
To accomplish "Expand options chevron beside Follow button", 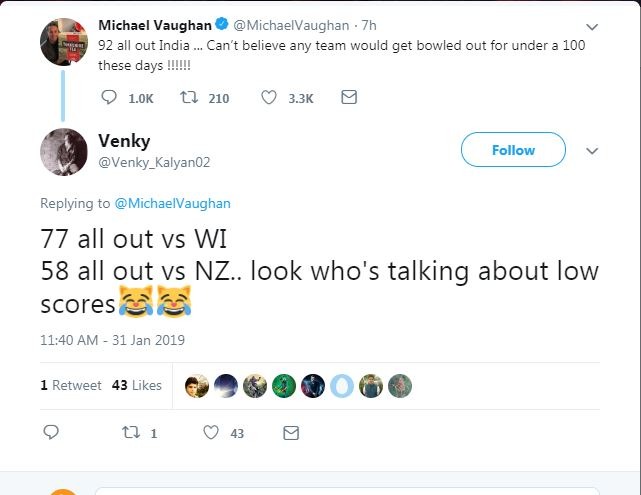I will click(x=592, y=151).
